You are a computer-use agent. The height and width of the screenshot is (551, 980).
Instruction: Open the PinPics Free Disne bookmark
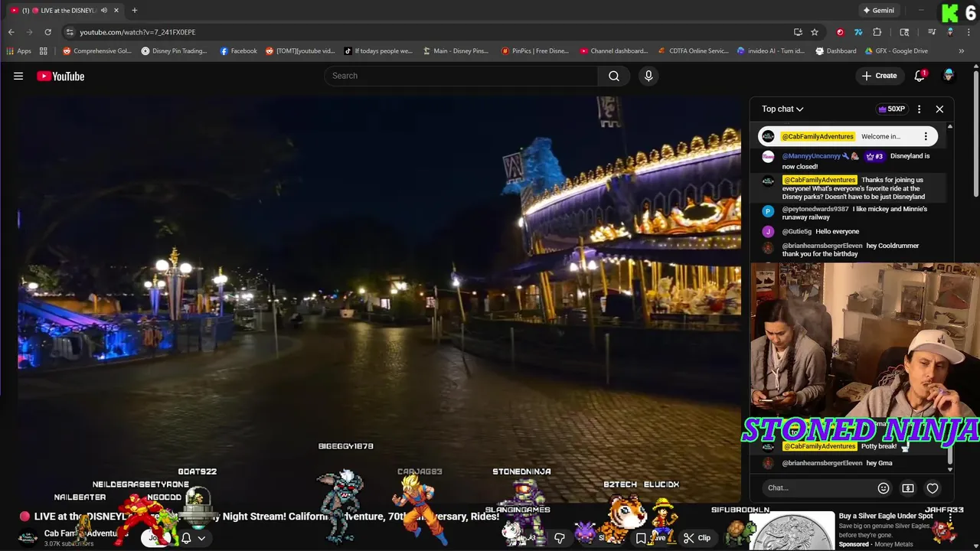click(x=535, y=51)
